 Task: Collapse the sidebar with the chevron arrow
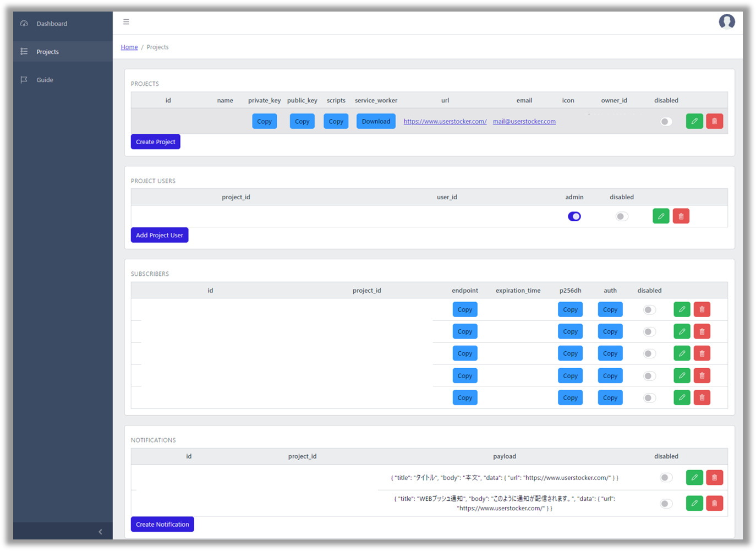(x=100, y=532)
